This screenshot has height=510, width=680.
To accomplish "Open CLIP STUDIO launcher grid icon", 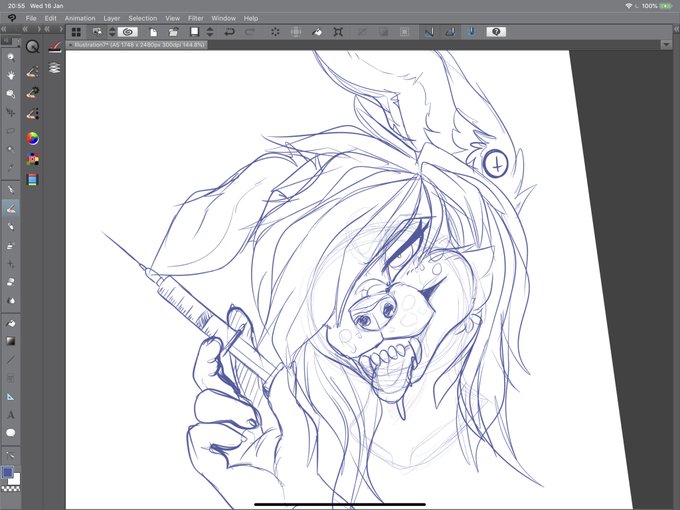I will 76,32.
